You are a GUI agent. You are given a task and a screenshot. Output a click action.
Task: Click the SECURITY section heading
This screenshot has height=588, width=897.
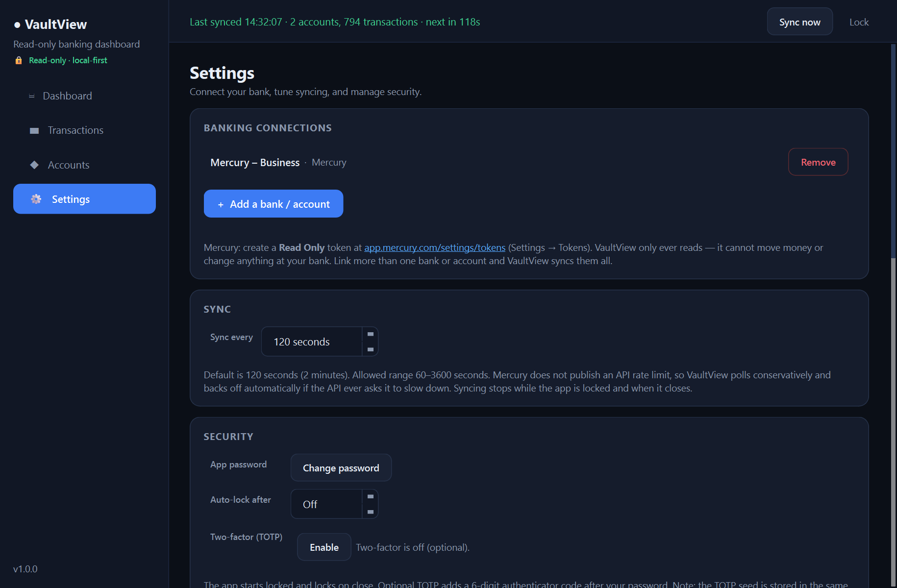pyautogui.click(x=228, y=437)
